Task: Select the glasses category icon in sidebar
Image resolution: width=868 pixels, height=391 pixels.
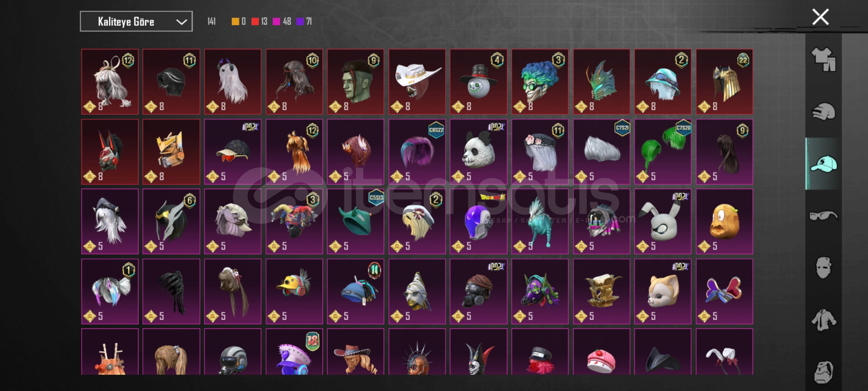Action: point(824,216)
